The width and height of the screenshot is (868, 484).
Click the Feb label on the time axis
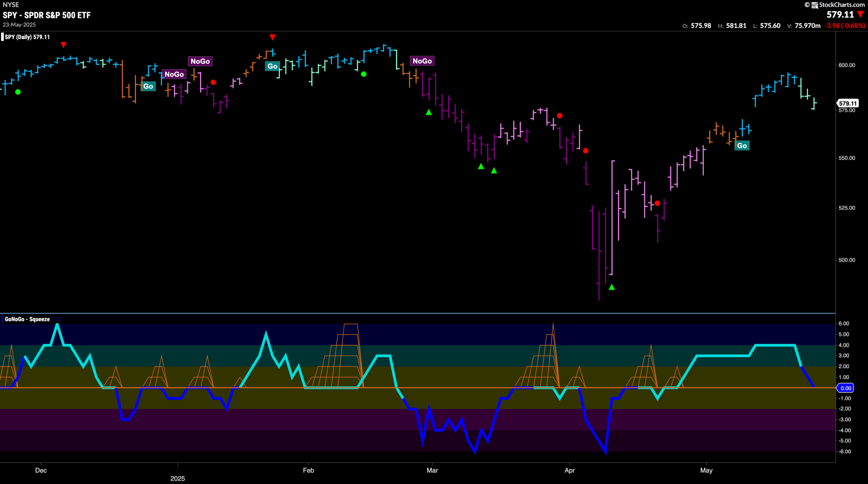tap(308, 470)
